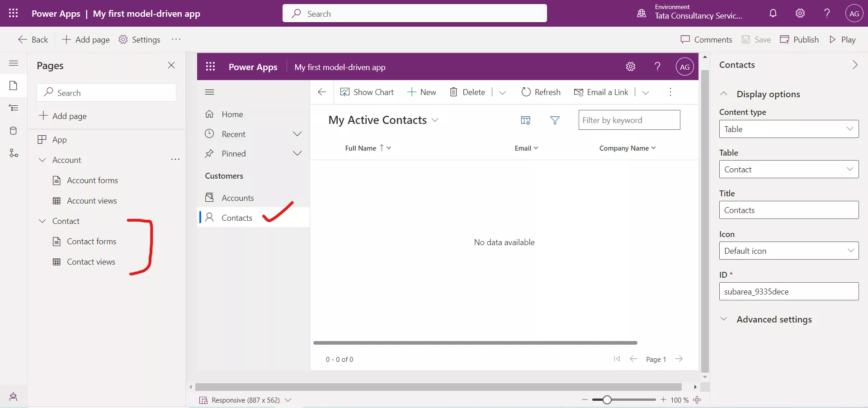Viewport: 868px width, 408px height.
Task: Select Contacts under Customers navigation
Action: [236, 218]
